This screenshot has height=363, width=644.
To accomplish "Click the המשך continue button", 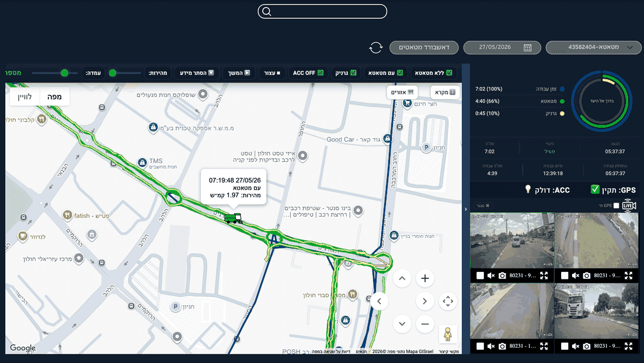I will (239, 73).
